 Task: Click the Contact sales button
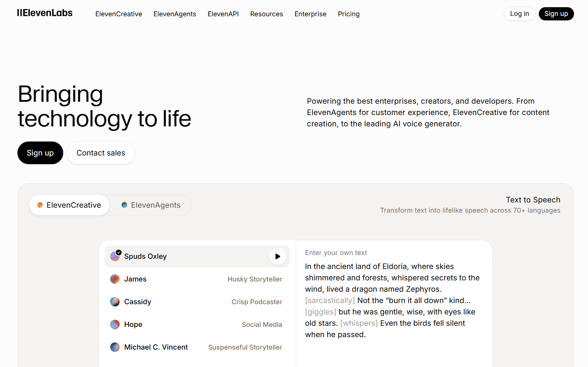101,153
